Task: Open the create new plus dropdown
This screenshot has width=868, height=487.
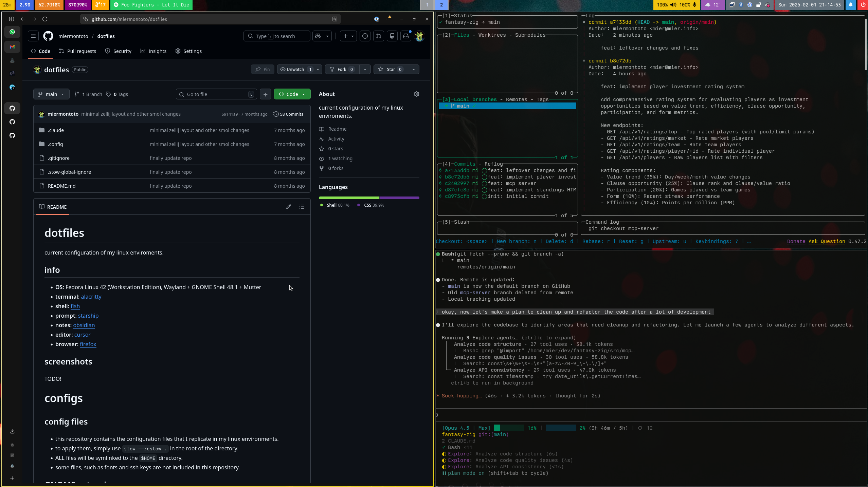Action: point(348,36)
